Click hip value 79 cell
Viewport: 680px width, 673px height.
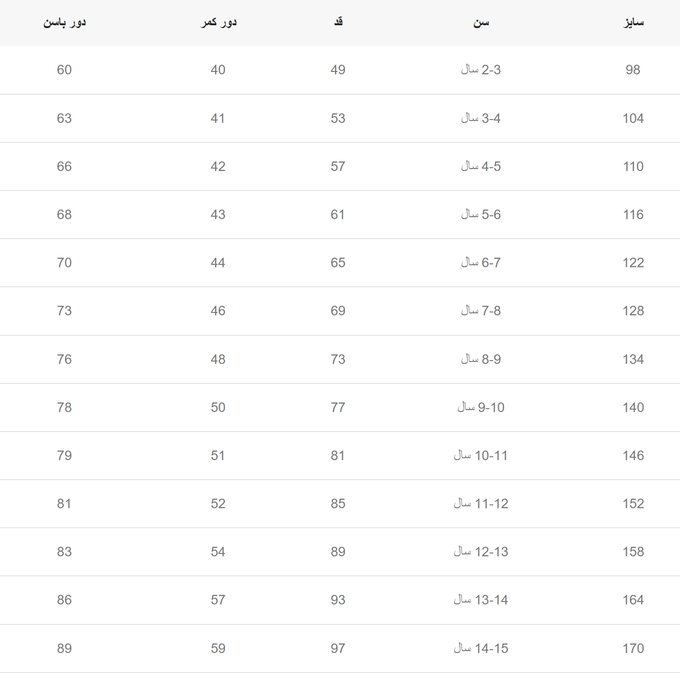click(x=64, y=455)
